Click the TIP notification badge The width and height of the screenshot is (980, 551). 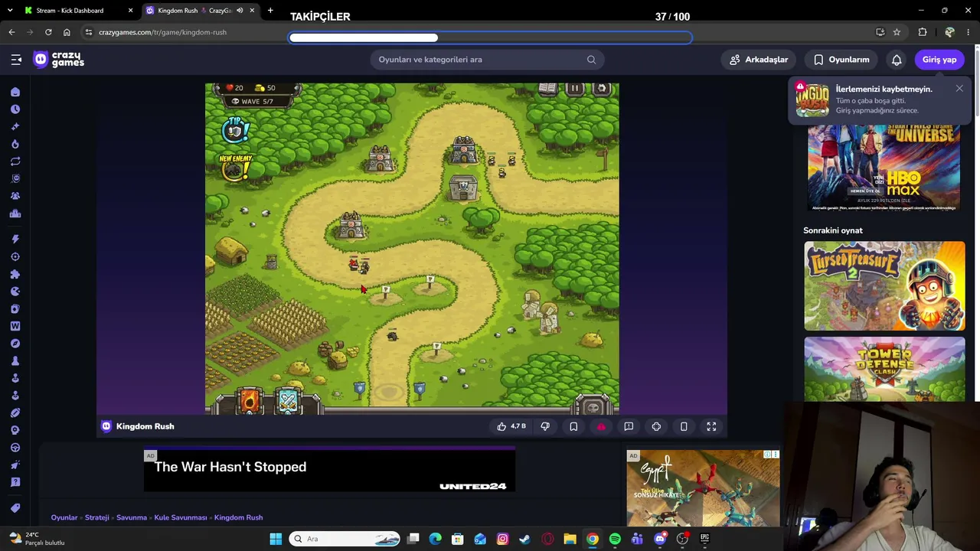(235, 129)
